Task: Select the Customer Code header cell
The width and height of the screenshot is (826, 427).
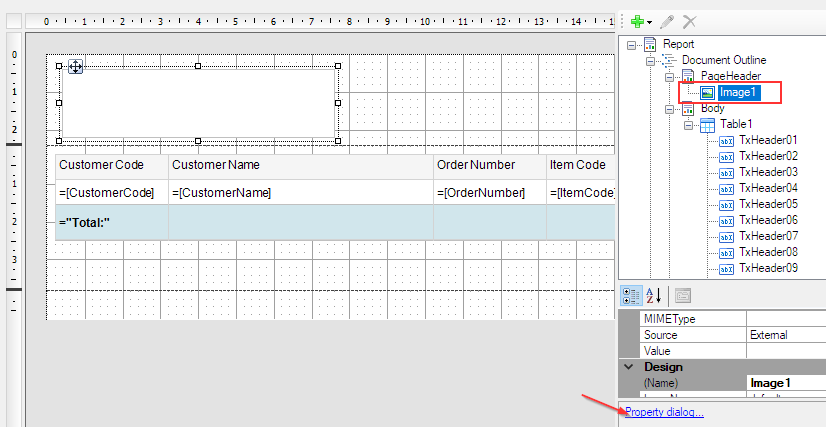Action: (x=112, y=166)
